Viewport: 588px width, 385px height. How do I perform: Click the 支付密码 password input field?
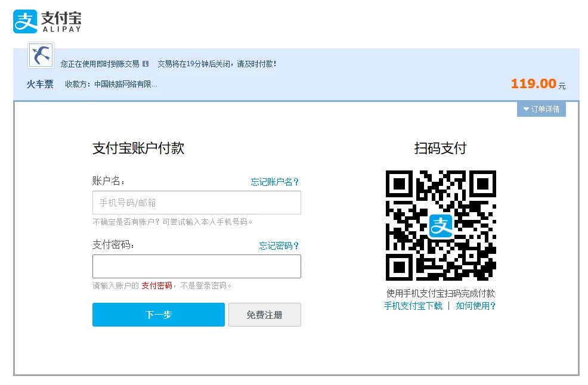[197, 266]
